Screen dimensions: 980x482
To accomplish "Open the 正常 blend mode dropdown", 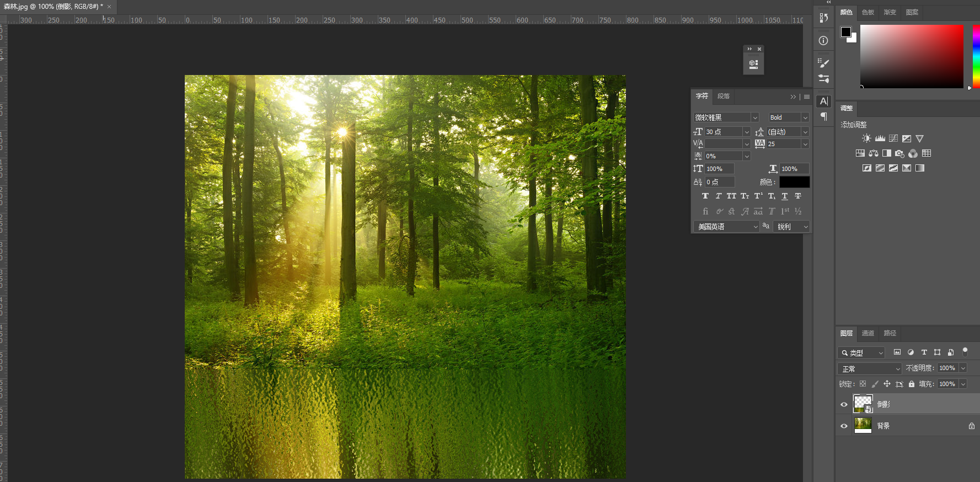I will pos(870,368).
